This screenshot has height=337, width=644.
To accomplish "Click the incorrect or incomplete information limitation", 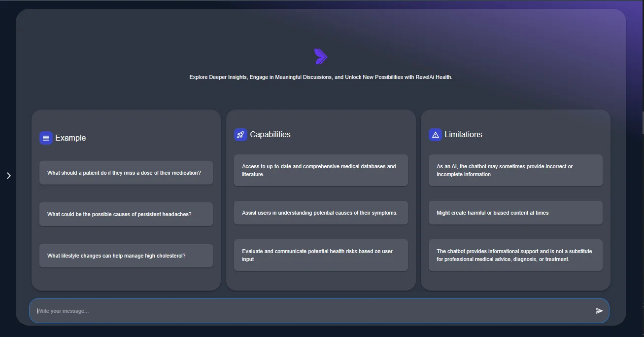I will (515, 170).
